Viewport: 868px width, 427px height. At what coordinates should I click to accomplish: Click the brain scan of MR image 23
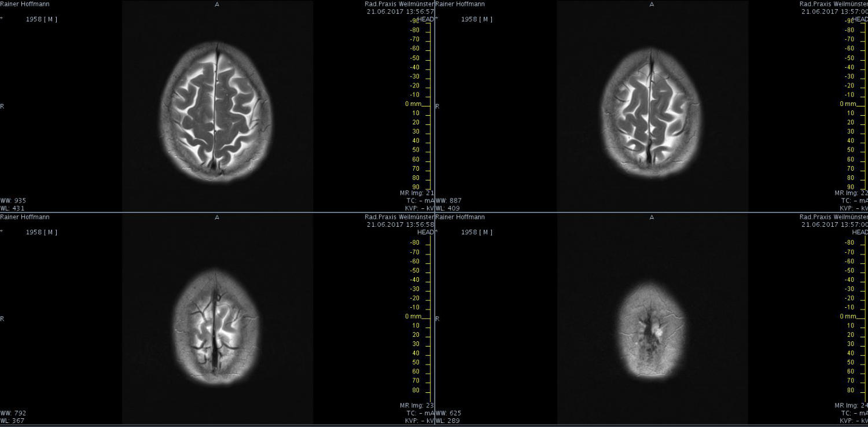click(216, 327)
